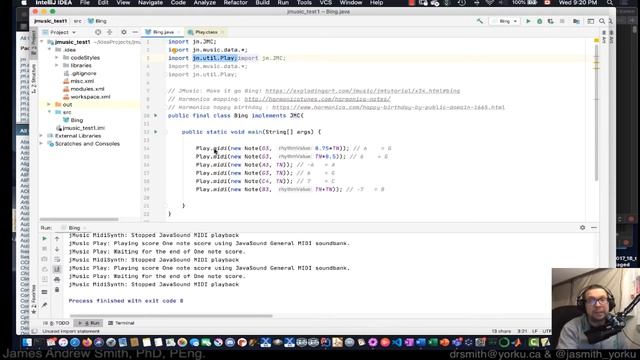Expand the out folder
This screenshot has height=360, width=640.
tap(49, 104)
